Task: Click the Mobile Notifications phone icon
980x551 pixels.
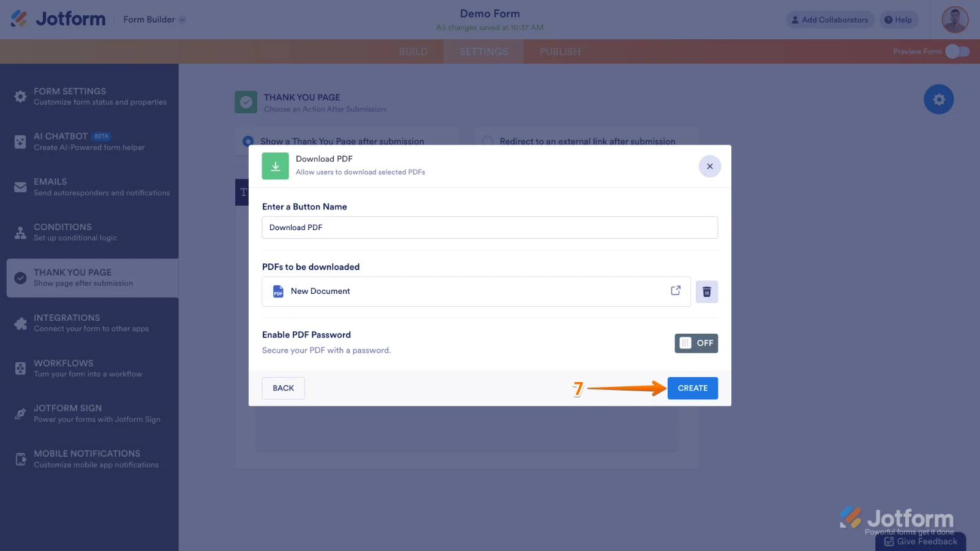Action: pyautogui.click(x=20, y=459)
